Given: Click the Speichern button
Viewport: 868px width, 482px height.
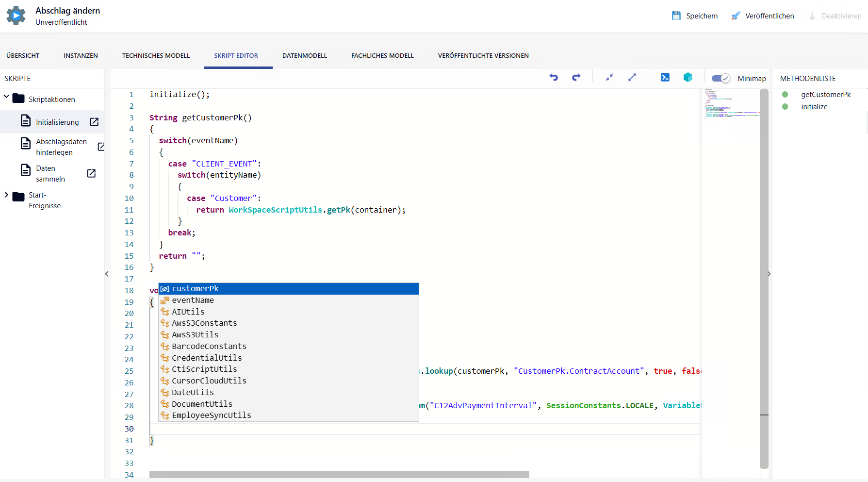Looking at the screenshot, I should [x=695, y=16].
